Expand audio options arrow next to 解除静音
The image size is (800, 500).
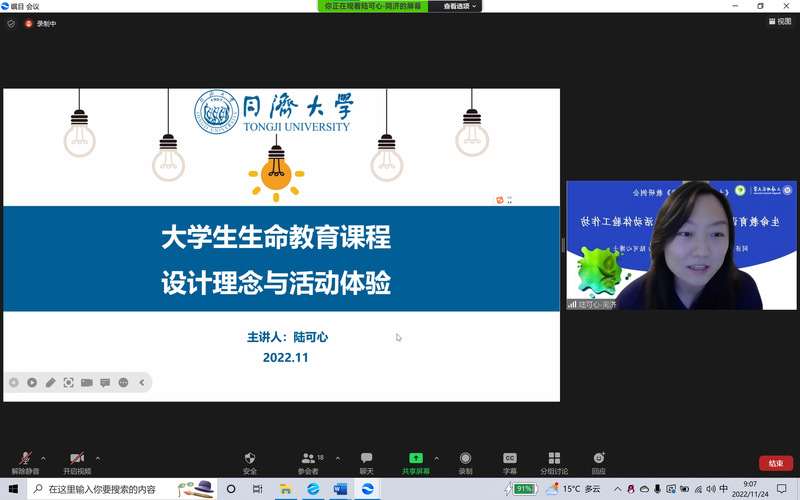43,458
